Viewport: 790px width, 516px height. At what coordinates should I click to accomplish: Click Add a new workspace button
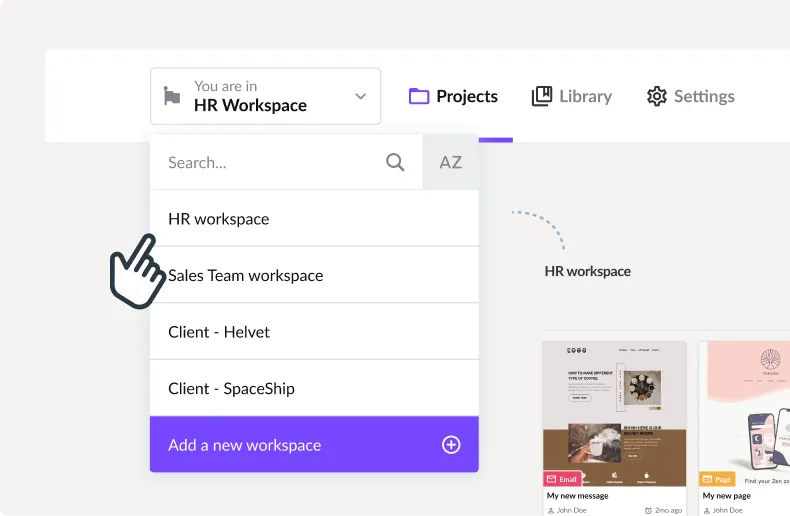click(314, 444)
